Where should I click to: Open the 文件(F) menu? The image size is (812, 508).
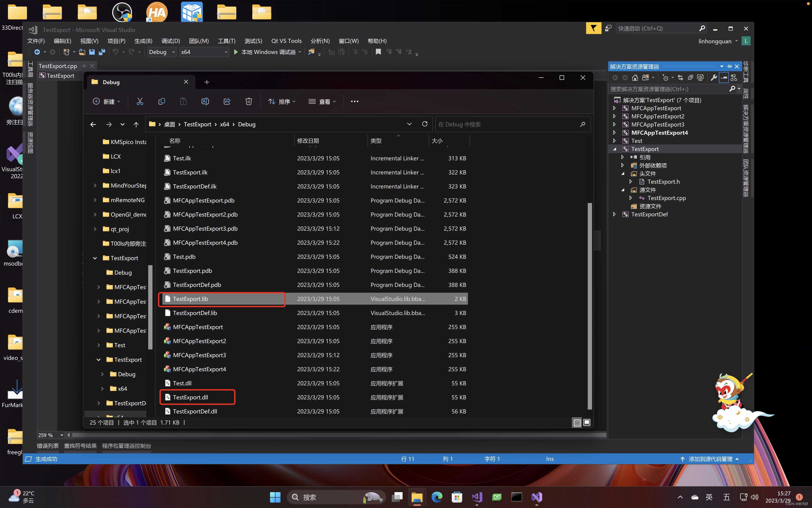[x=36, y=41]
